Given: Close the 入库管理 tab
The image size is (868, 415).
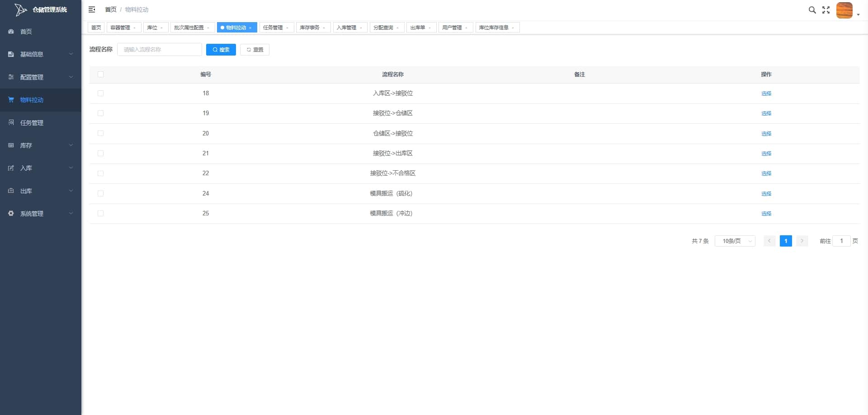Looking at the screenshot, I should point(361,28).
